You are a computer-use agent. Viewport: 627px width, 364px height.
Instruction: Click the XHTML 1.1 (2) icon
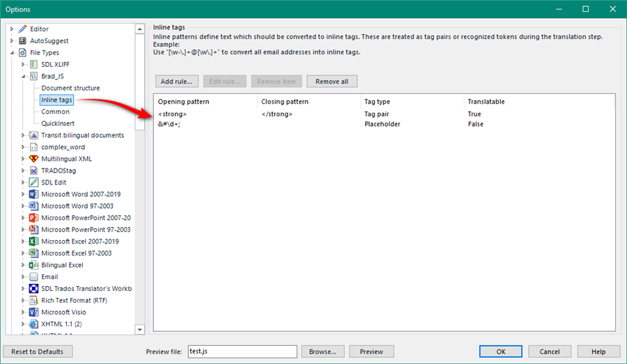tap(34, 324)
